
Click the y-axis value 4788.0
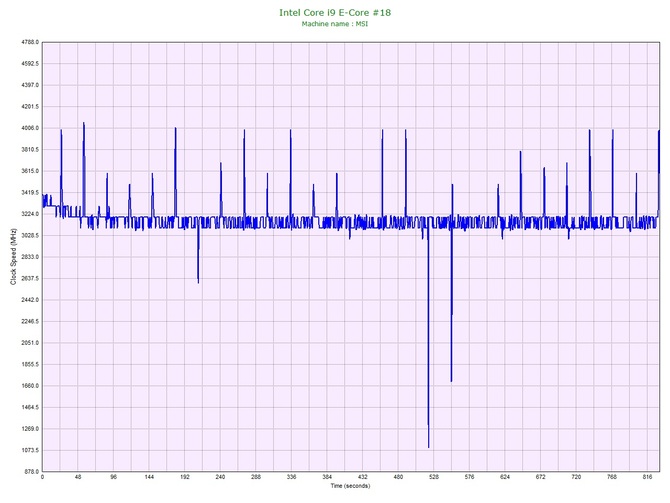[x=30, y=42]
